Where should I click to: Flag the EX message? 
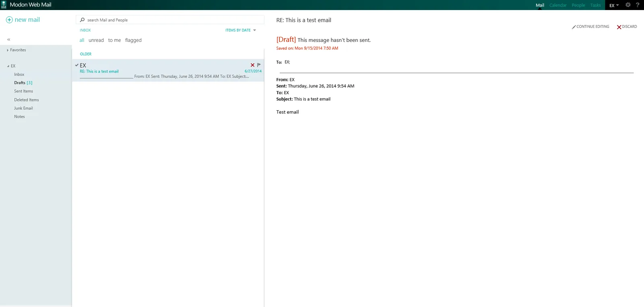coord(259,65)
